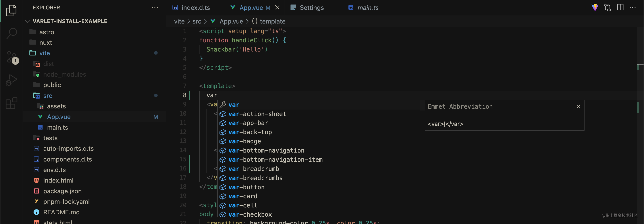Click the open changes compare icon

tap(608, 8)
